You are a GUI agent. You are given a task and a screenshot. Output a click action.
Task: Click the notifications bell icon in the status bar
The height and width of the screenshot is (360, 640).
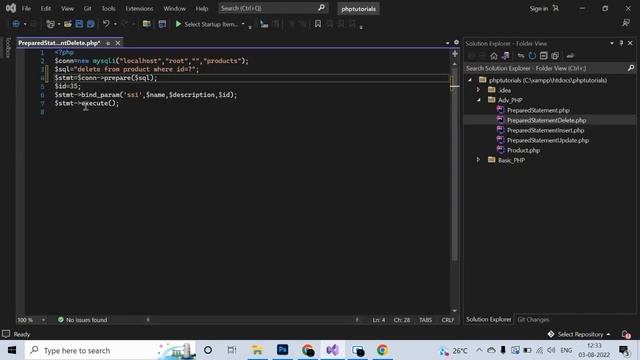point(626,334)
